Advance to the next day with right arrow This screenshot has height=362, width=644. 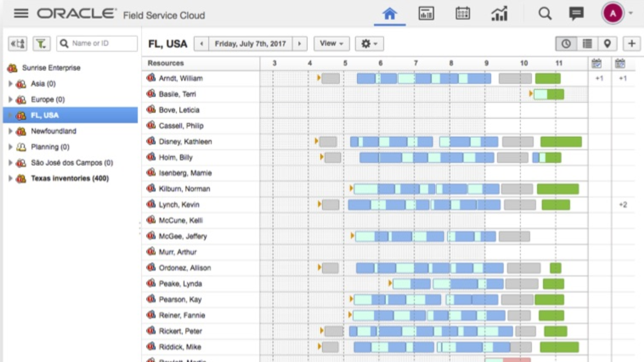[300, 44]
